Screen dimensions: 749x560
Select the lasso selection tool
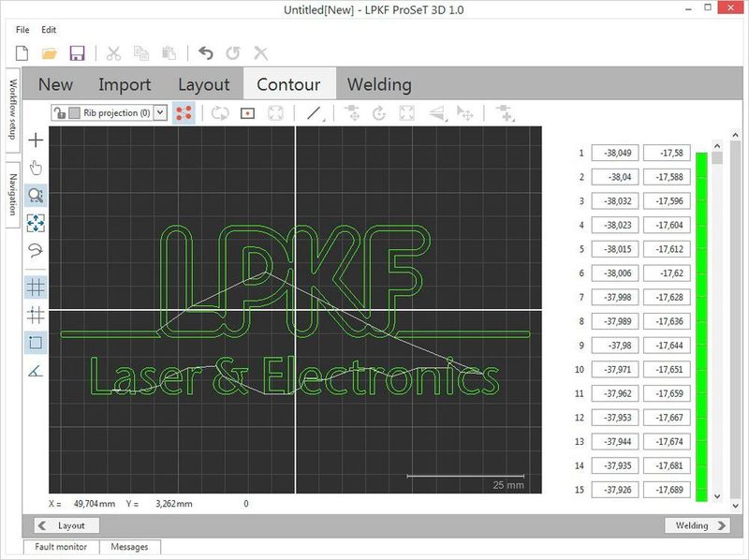tap(36, 250)
